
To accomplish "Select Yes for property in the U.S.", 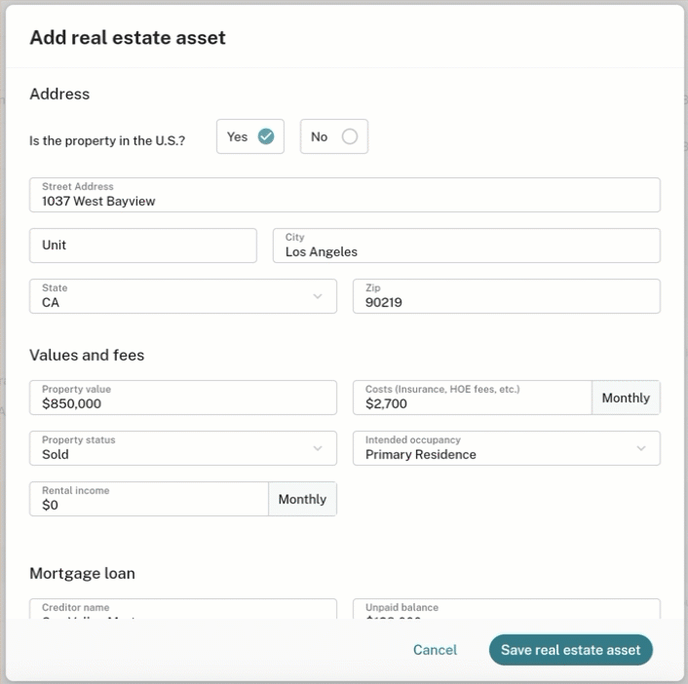I will 250,136.
